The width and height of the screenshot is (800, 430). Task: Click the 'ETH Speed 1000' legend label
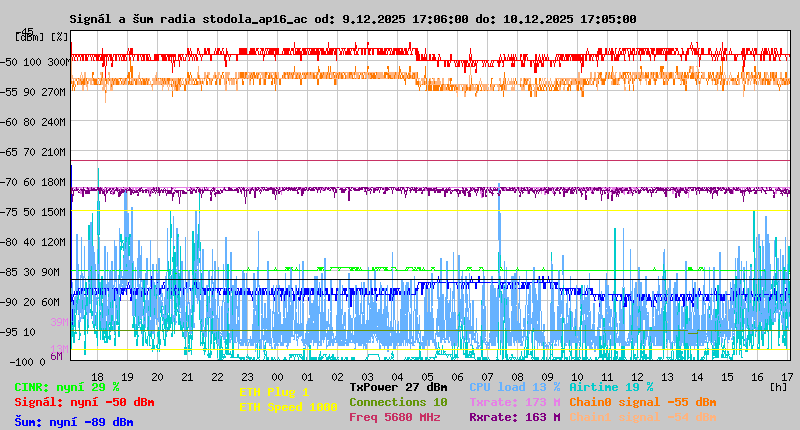coord(288,407)
